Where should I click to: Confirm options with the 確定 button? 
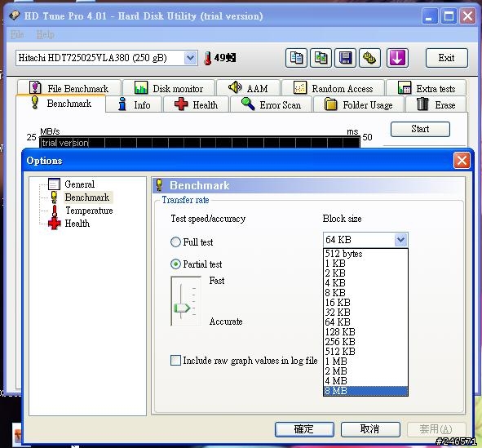(304, 429)
